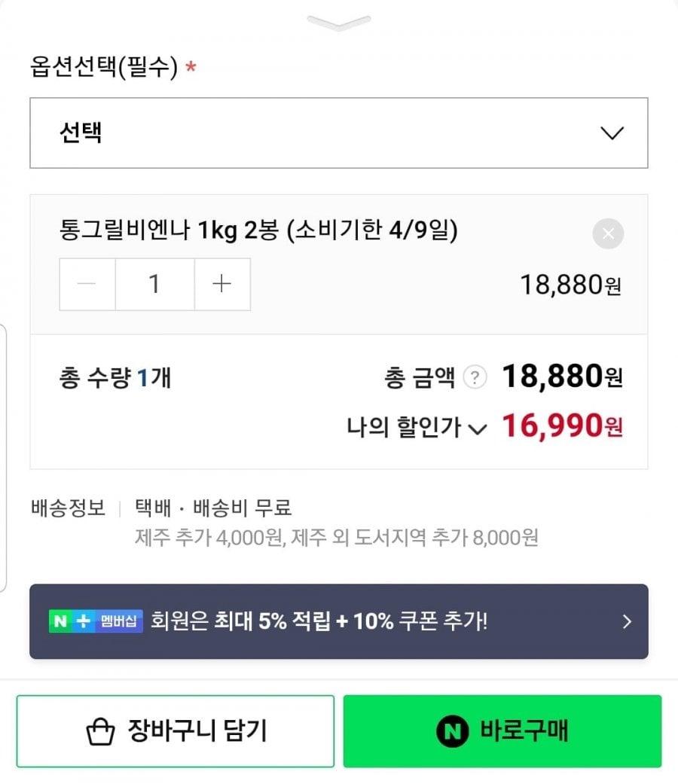
Task: Click the dropdown arrow in option selector
Action: (x=612, y=133)
